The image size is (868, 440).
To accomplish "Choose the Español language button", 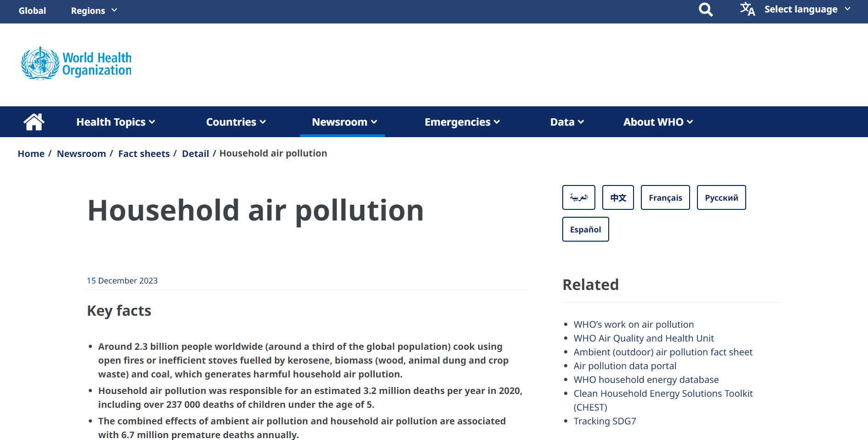I will pyautogui.click(x=585, y=229).
